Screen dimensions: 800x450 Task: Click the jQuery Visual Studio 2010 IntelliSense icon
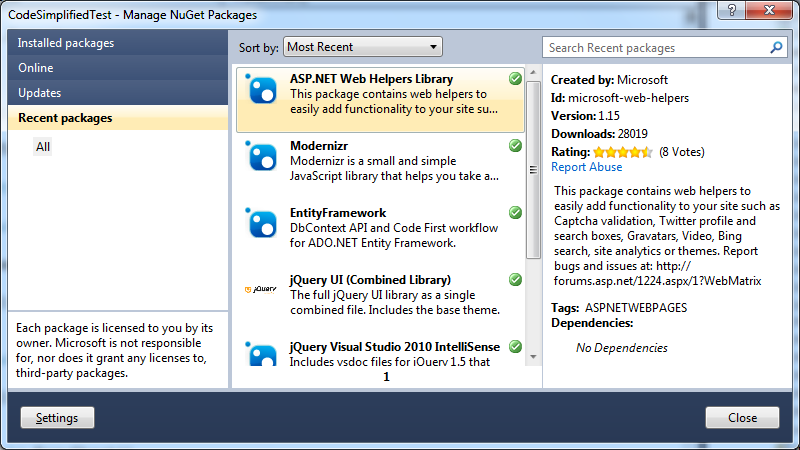[262, 354]
